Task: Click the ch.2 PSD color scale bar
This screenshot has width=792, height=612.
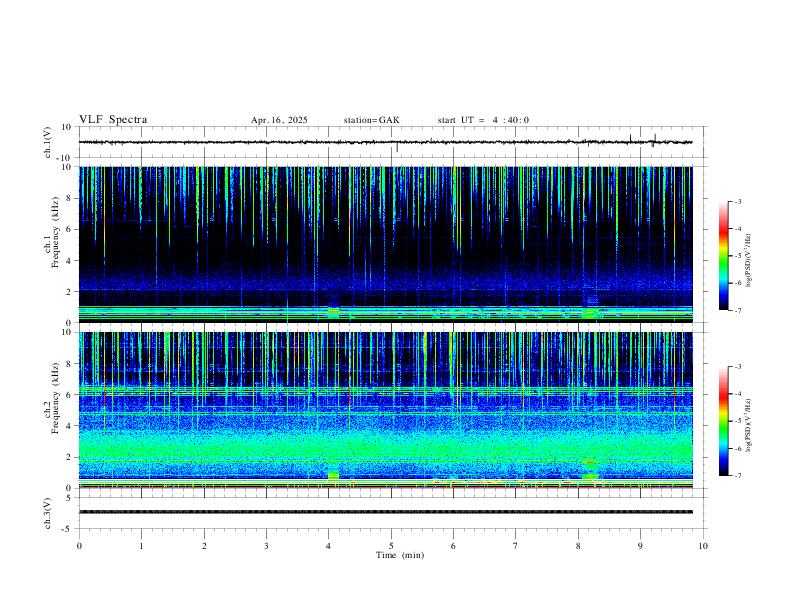Action: [723, 421]
